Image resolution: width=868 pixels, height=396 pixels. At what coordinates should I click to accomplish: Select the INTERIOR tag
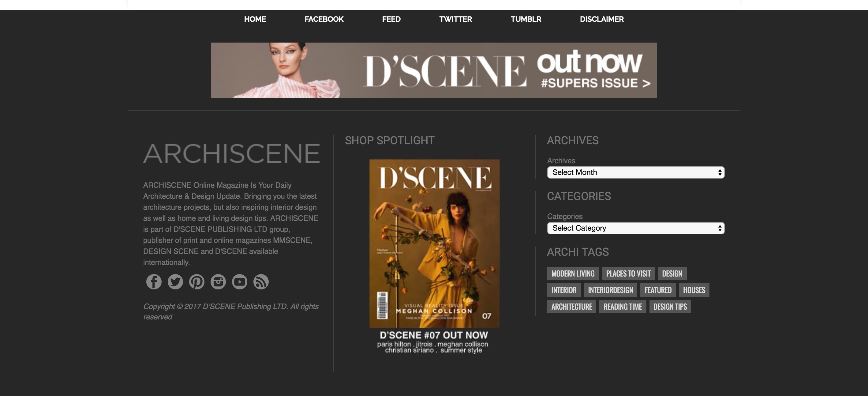pos(564,290)
